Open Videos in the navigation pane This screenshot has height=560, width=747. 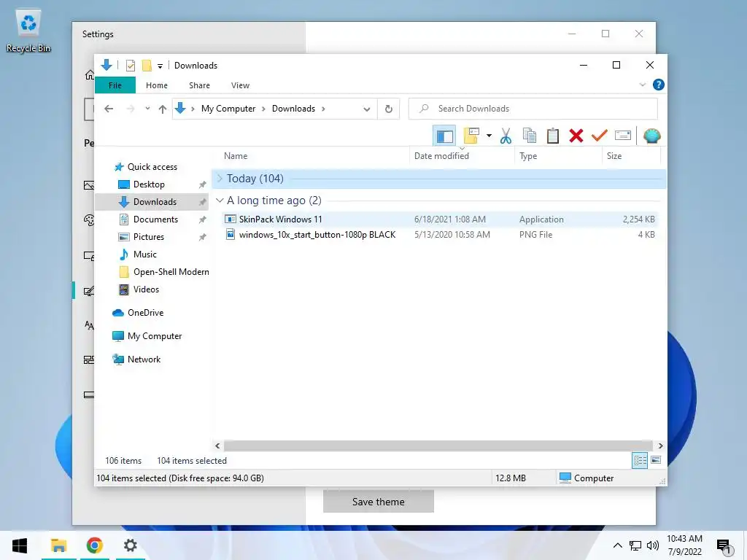146,289
